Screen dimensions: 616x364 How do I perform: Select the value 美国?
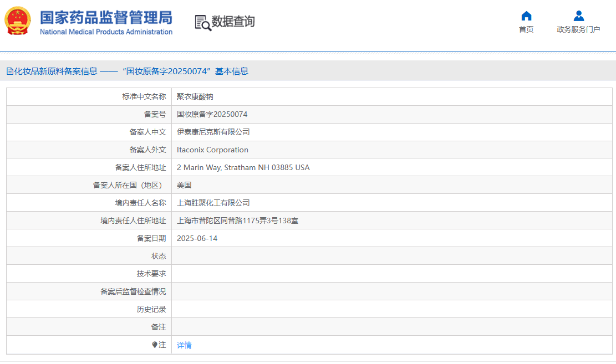(x=184, y=185)
